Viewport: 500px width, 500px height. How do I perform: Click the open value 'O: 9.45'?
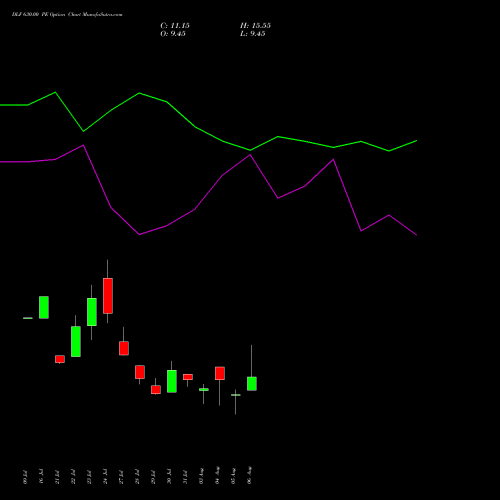[173, 34]
